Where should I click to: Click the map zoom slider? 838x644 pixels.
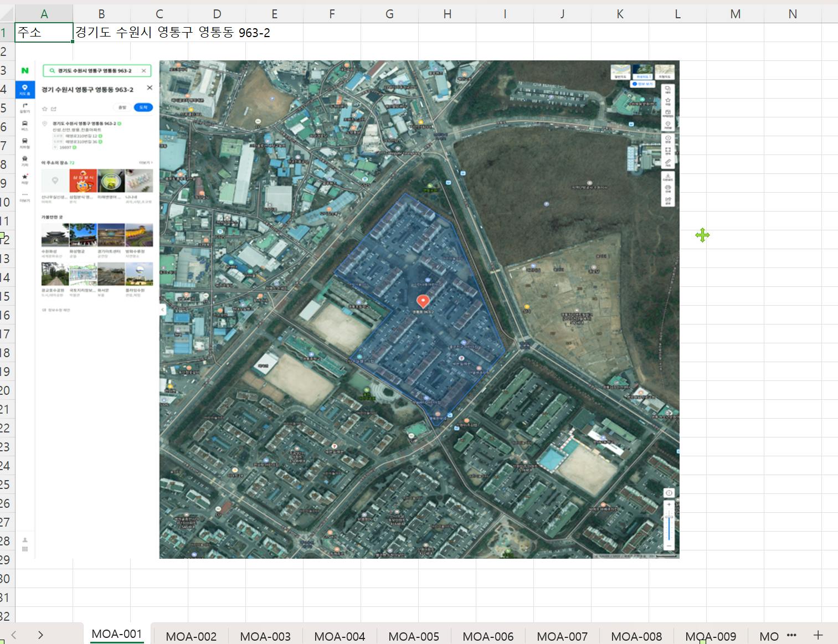tap(669, 526)
